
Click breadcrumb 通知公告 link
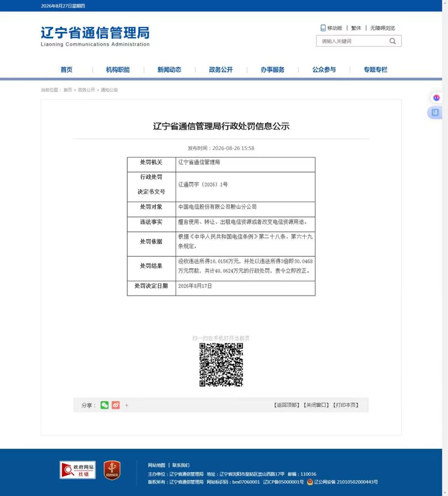point(109,90)
